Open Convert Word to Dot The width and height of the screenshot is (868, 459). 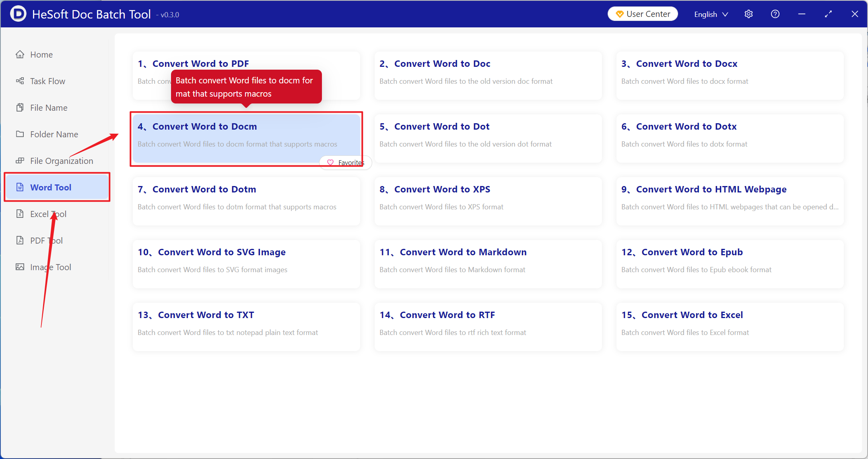coord(488,139)
